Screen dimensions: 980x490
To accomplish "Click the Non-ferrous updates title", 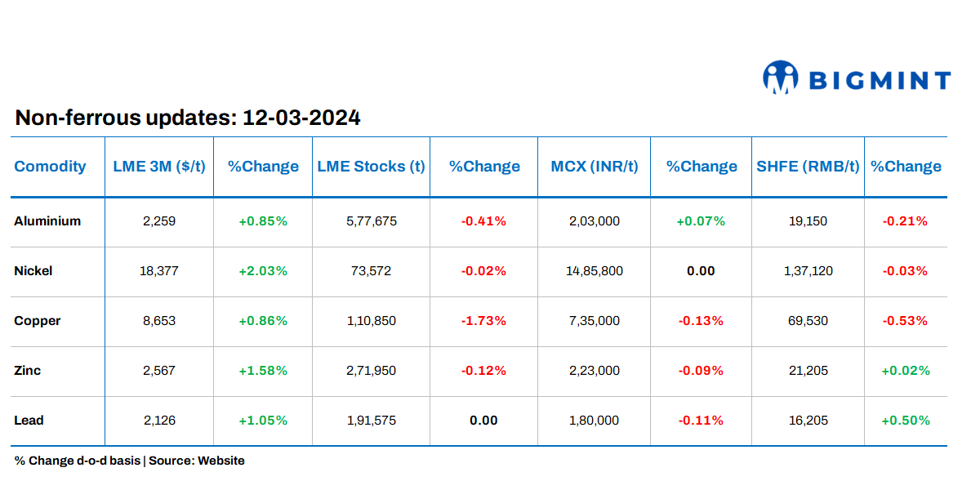I will (x=188, y=118).
